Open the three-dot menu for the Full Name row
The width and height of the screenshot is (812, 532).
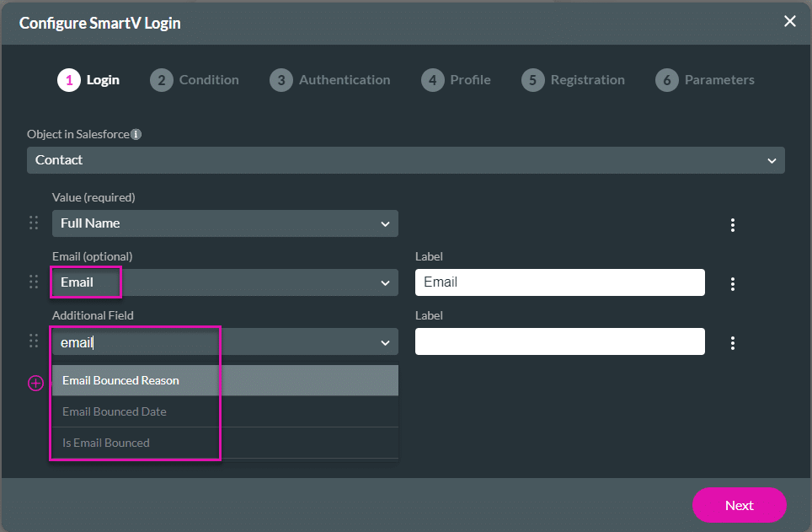pyautogui.click(x=733, y=224)
